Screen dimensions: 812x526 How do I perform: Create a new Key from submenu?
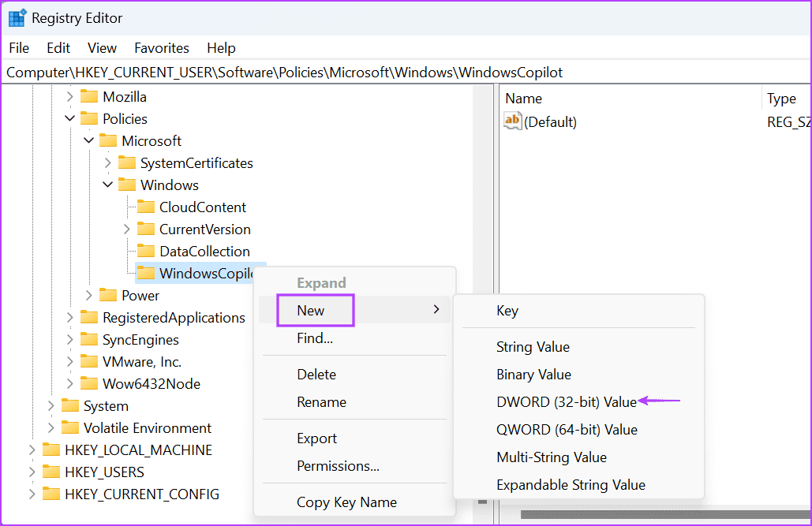(578, 311)
